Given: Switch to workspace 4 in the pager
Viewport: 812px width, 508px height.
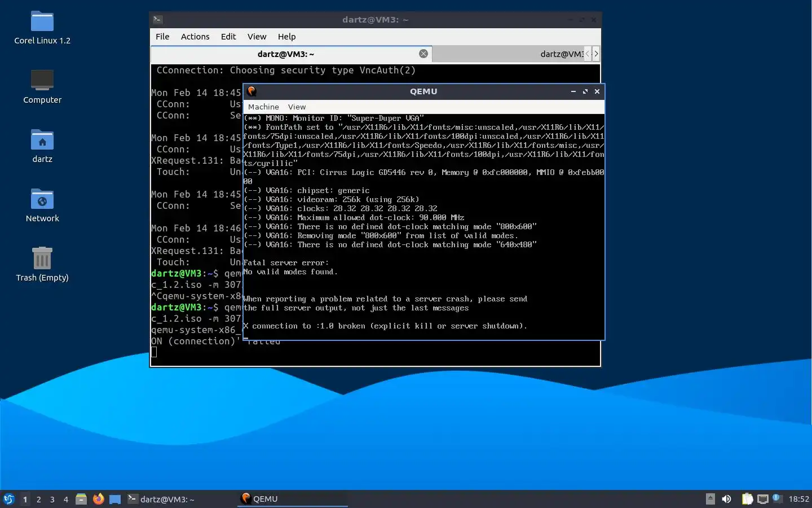Looking at the screenshot, I should tap(65, 499).
